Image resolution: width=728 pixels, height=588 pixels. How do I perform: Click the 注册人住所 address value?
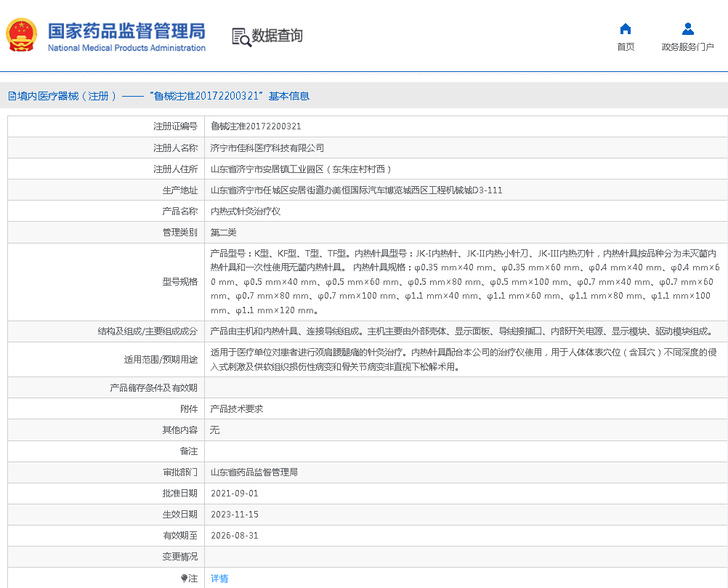tap(300, 169)
